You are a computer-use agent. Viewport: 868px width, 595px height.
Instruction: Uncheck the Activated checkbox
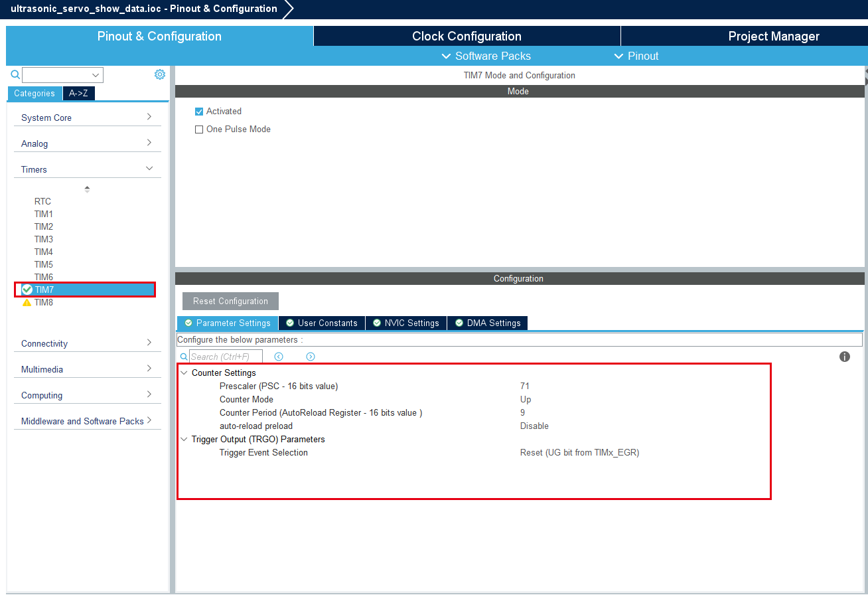(199, 112)
